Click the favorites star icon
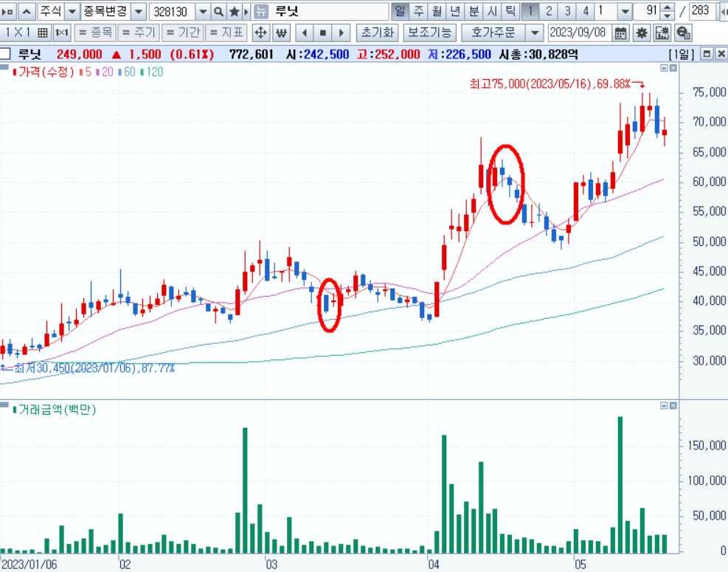This screenshot has width=728, height=572. click(x=235, y=11)
